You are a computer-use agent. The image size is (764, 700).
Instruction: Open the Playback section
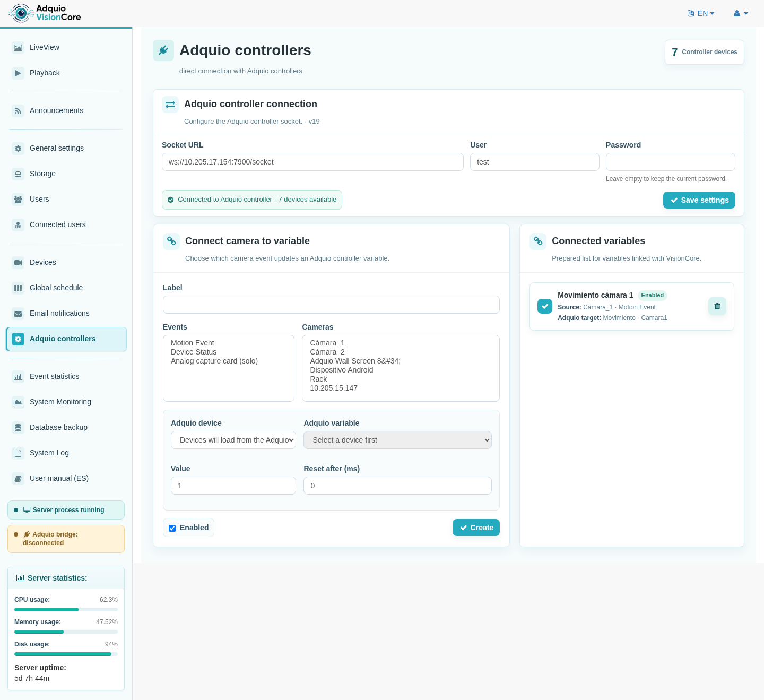[x=66, y=73]
